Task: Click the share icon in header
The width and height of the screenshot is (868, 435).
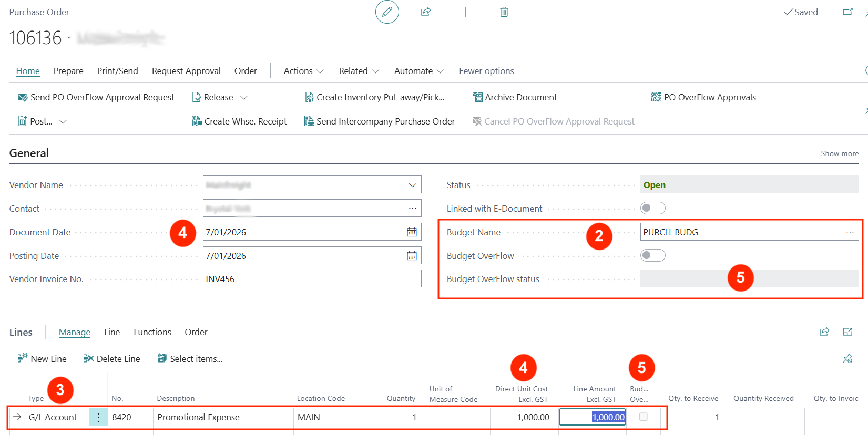Action: (426, 12)
